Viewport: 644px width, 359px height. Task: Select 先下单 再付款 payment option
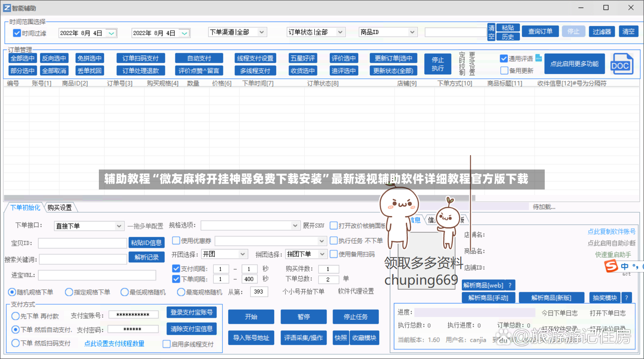click(16, 316)
